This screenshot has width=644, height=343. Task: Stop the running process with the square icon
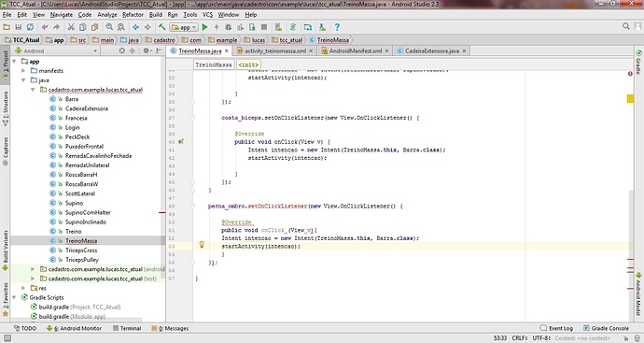[x=264, y=27]
